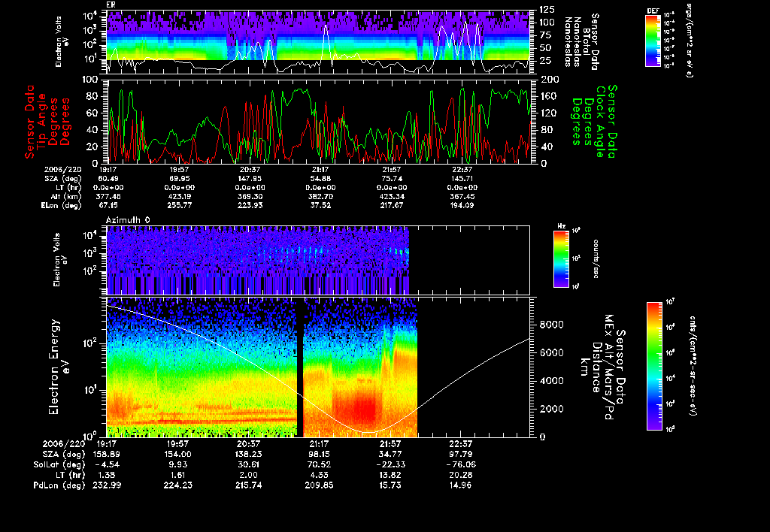Click the 'Alt (km)' row label
770x532 pixels.
(68, 197)
